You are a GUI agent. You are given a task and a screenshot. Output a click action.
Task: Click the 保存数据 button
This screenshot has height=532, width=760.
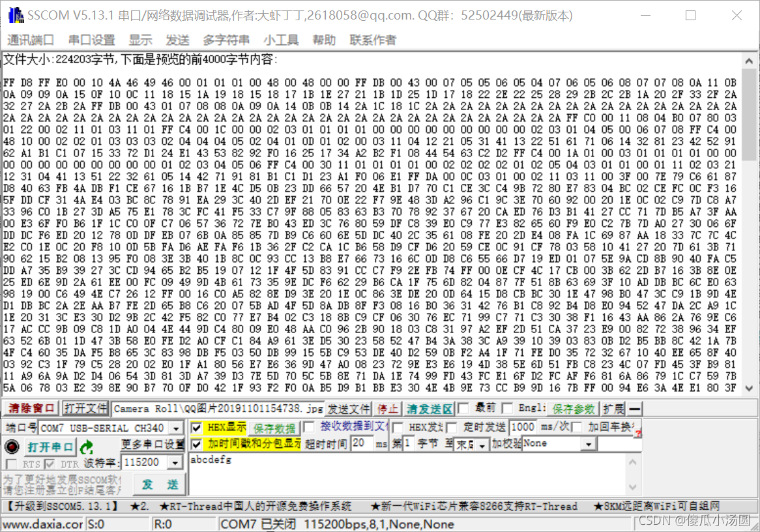click(274, 428)
